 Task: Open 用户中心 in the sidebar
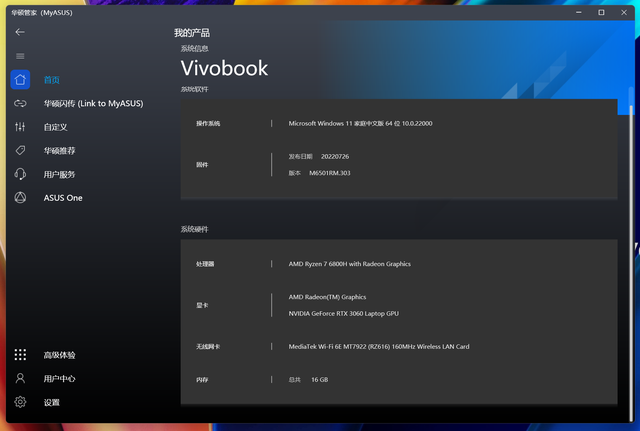[x=60, y=379]
